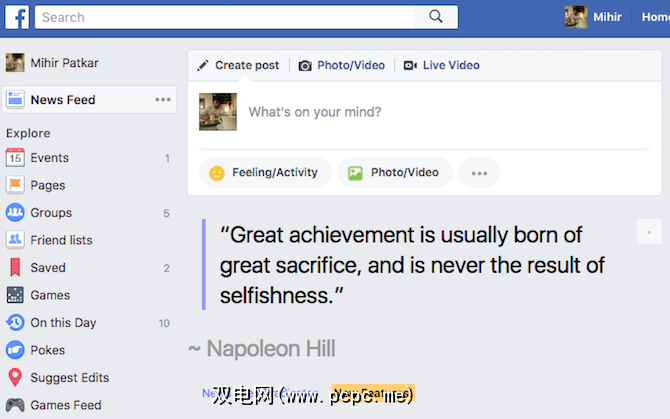Click the Groups icon

[15, 212]
